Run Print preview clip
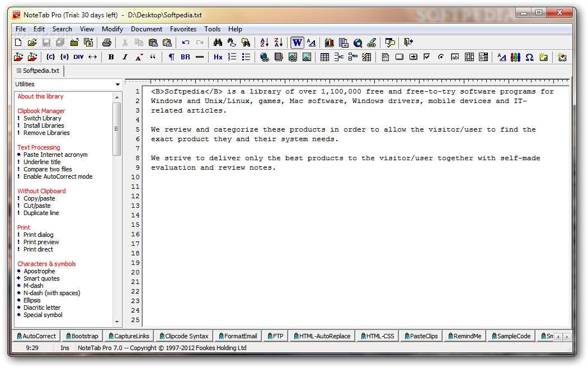This screenshot has width=588, height=368. (41, 242)
